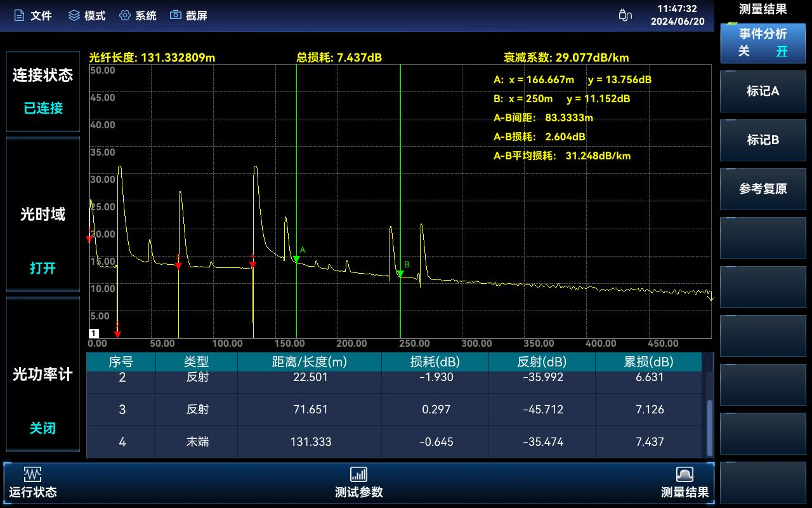Toggle the 光功率计 关闭 state
Image resolution: width=812 pixels, height=508 pixels.
[x=43, y=429]
